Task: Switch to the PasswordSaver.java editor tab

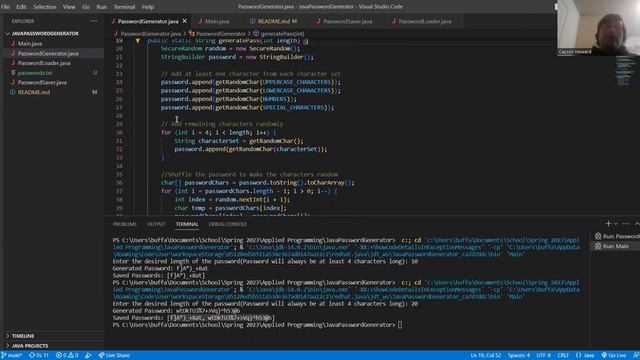Action: (348, 21)
